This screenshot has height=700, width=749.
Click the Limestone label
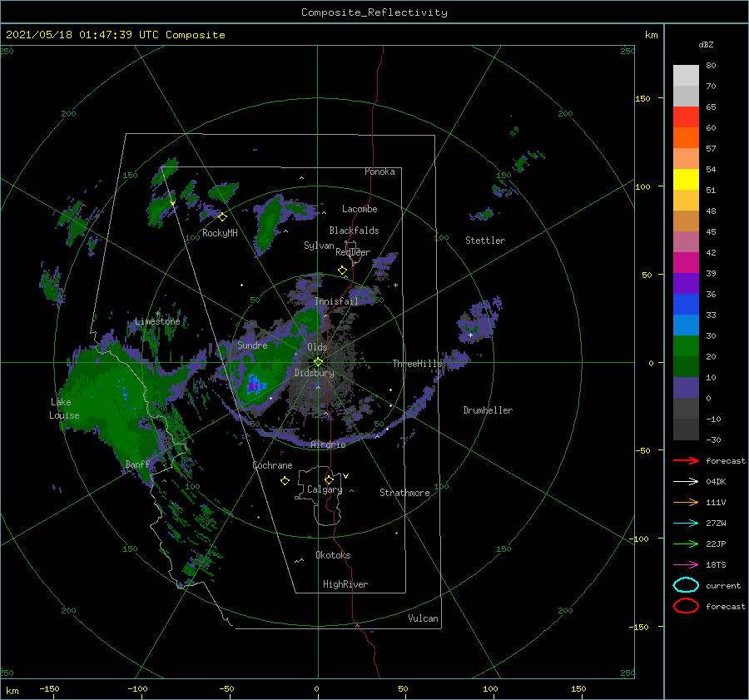coord(157,321)
